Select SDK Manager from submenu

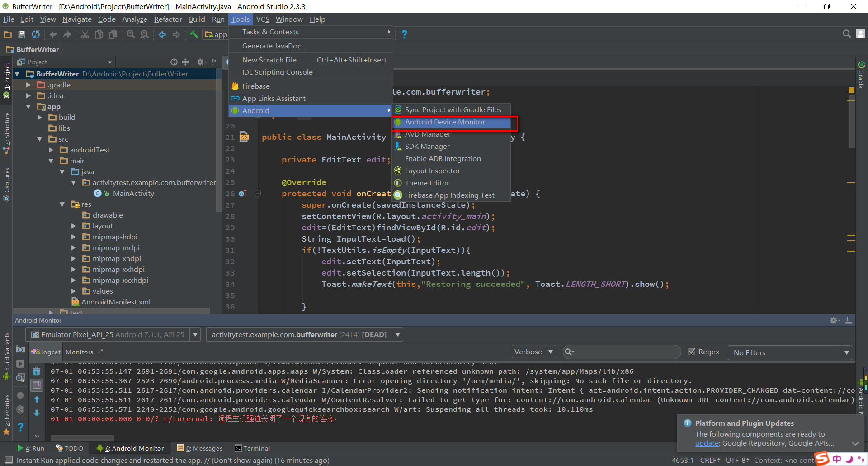click(451, 147)
